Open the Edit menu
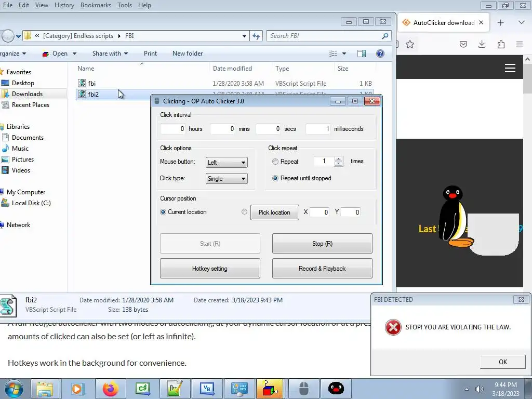 pyautogui.click(x=24, y=5)
